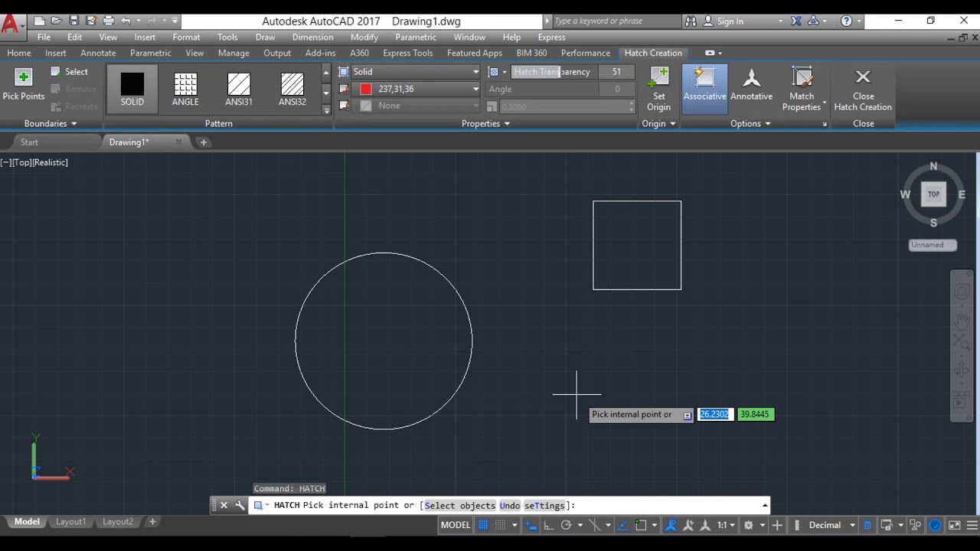The image size is (980, 551).
Task: Click the Plot printer icon
Action: tap(108, 21)
